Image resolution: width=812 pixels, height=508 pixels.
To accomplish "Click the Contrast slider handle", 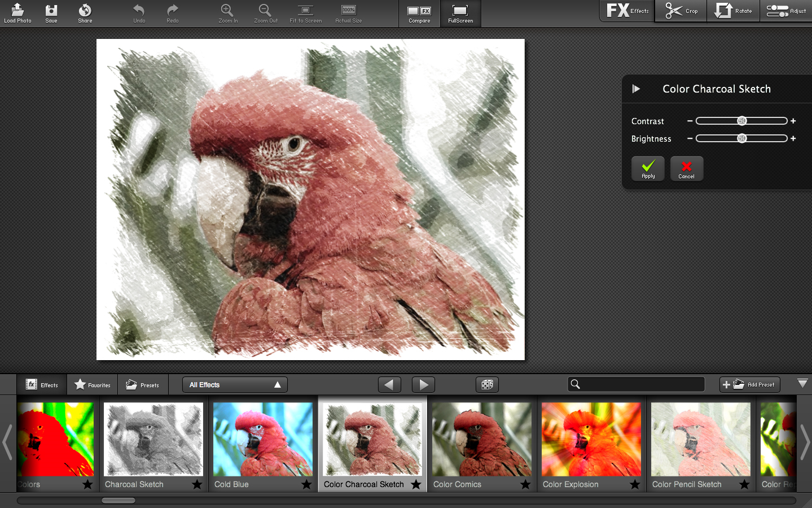I will (742, 121).
